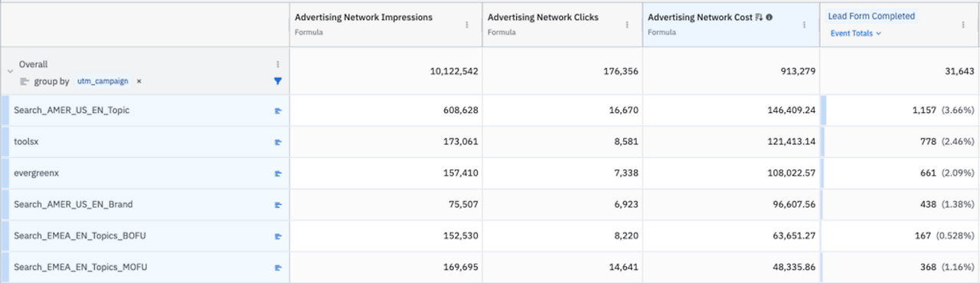Click the sort icon on Advertising Network Cost
The height and width of the screenshot is (283, 980).
pyautogui.click(x=759, y=17)
